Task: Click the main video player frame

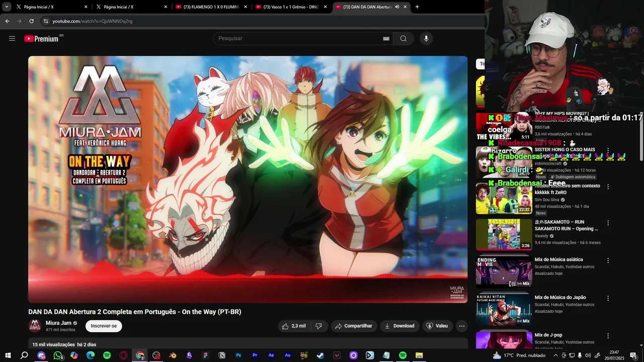Action: 248,179
